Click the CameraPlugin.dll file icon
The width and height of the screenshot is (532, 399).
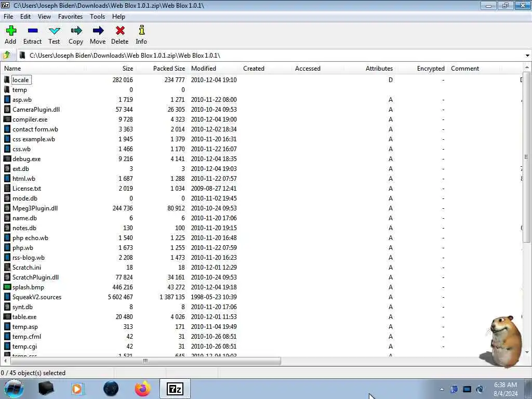pyautogui.click(x=7, y=109)
